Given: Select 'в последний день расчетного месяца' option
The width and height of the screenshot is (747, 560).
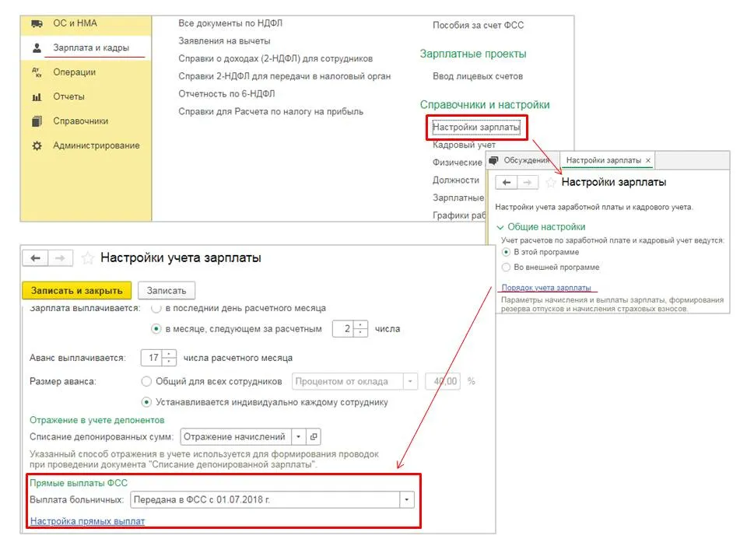Looking at the screenshot, I should coord(156,308).
